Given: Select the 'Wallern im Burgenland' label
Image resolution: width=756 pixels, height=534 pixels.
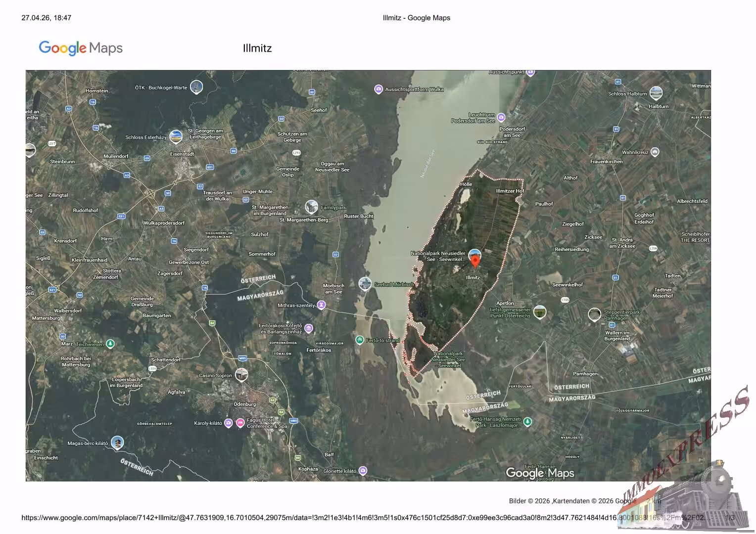Looking at the screenshot, I should click(617, 336).
